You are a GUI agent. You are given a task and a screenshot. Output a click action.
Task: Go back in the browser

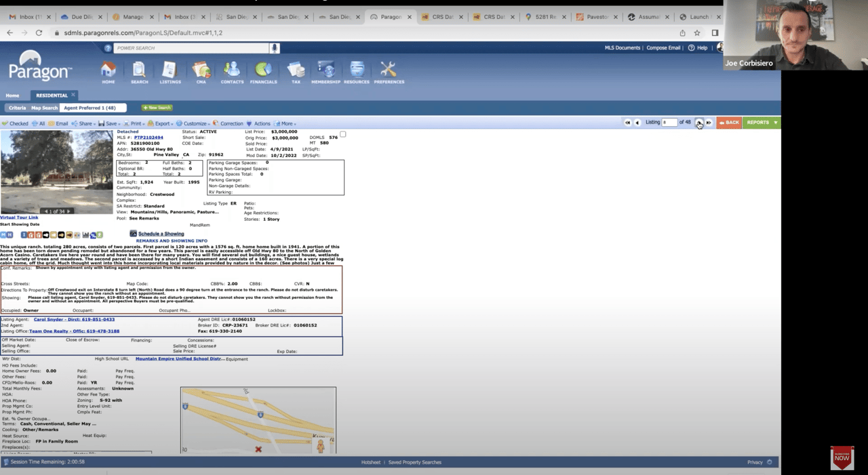click(x=9, y=33)
